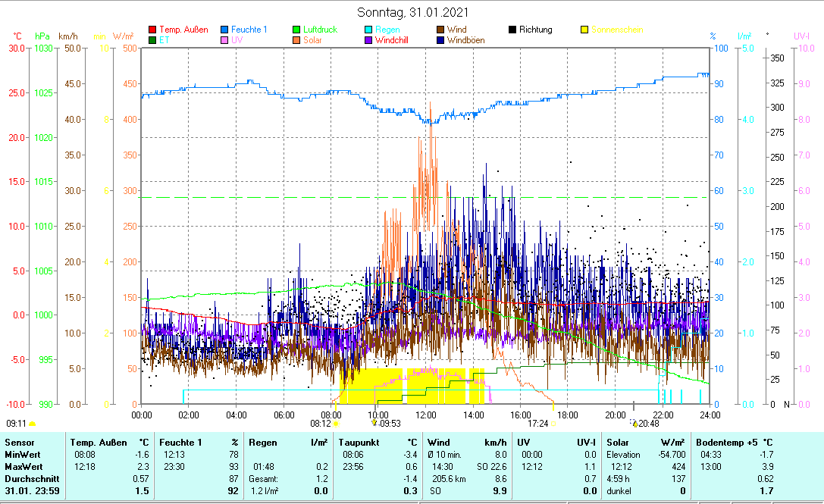Click the chart title Sonntag, 31.01.2021

pyautogui.click(x=412, y=12)
